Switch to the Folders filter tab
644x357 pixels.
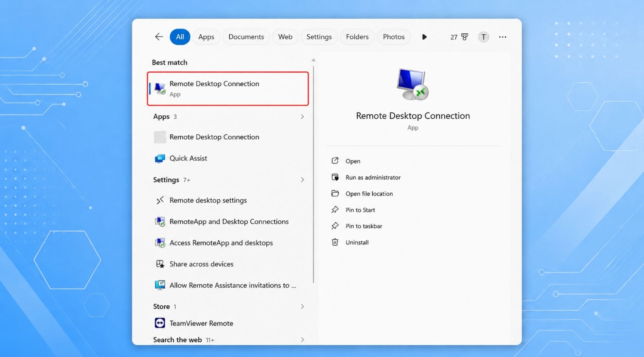(357, 37)
